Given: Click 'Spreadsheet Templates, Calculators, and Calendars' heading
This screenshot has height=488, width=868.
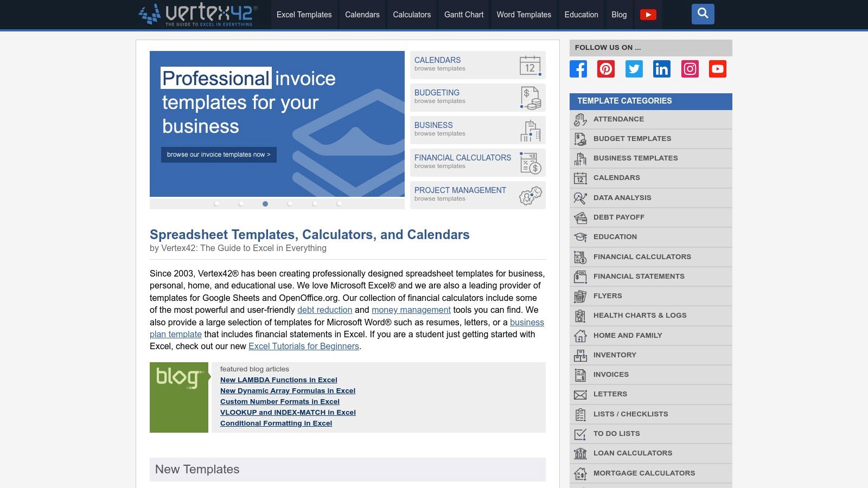Looking at the screenshot, I should 310,235.
